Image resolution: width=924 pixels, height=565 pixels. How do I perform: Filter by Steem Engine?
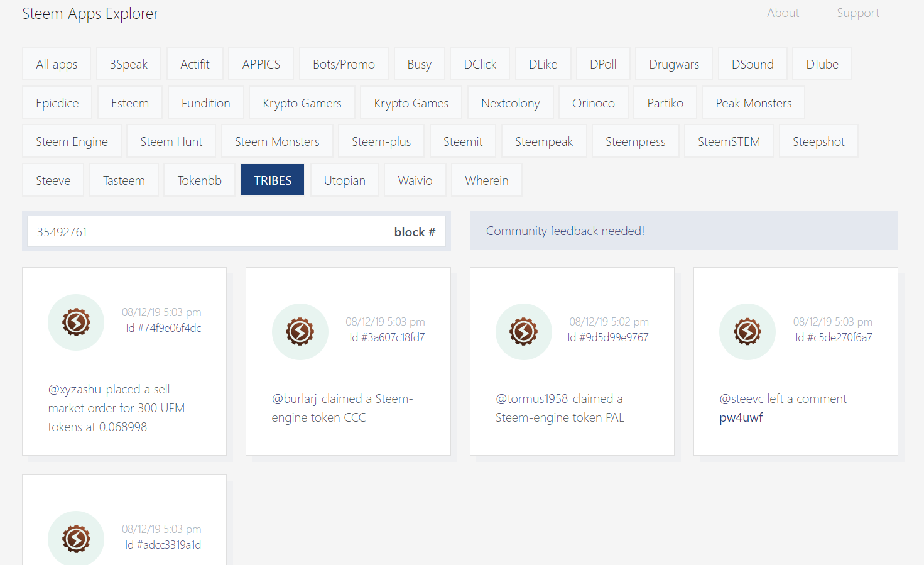72,141
